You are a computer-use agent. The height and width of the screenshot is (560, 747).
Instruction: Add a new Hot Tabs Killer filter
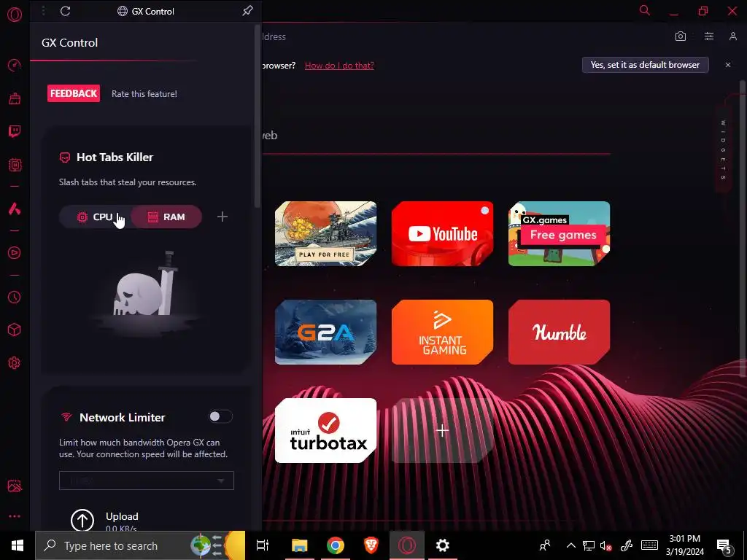click(222, 217)
